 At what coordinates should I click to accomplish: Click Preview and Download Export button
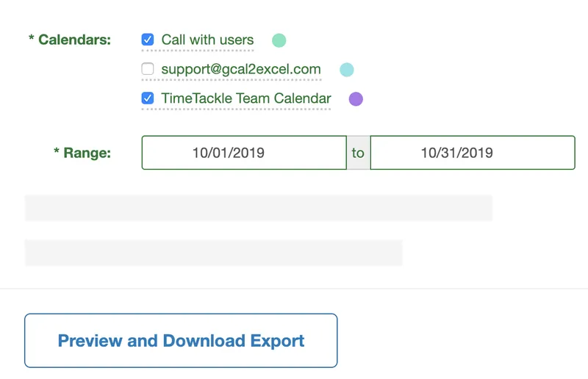[181, 340]
